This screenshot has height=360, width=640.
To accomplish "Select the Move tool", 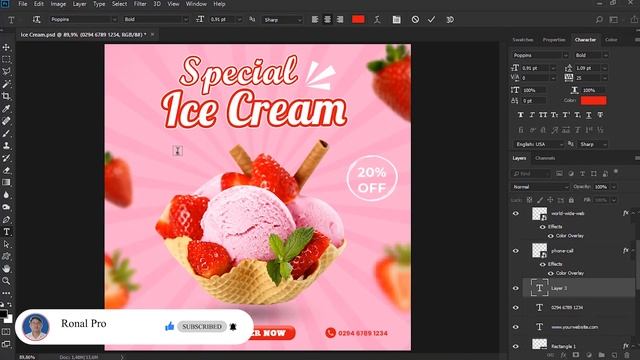I will [x=6, y=47].
